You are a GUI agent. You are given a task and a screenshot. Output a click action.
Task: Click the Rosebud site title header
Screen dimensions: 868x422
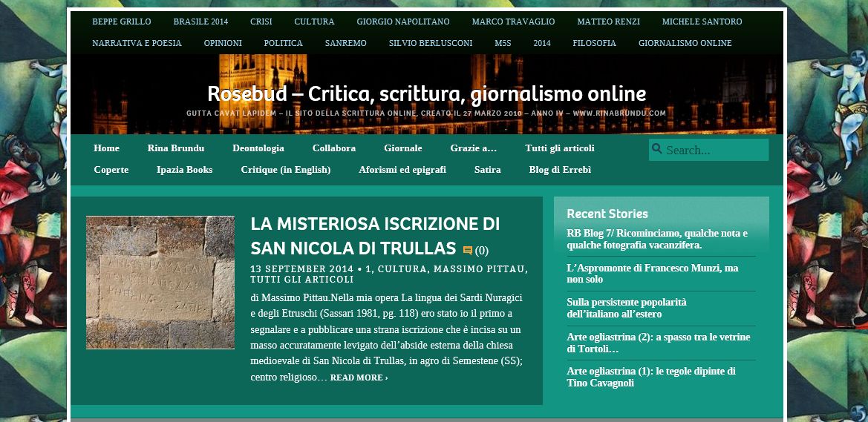(x=426, y=94)
